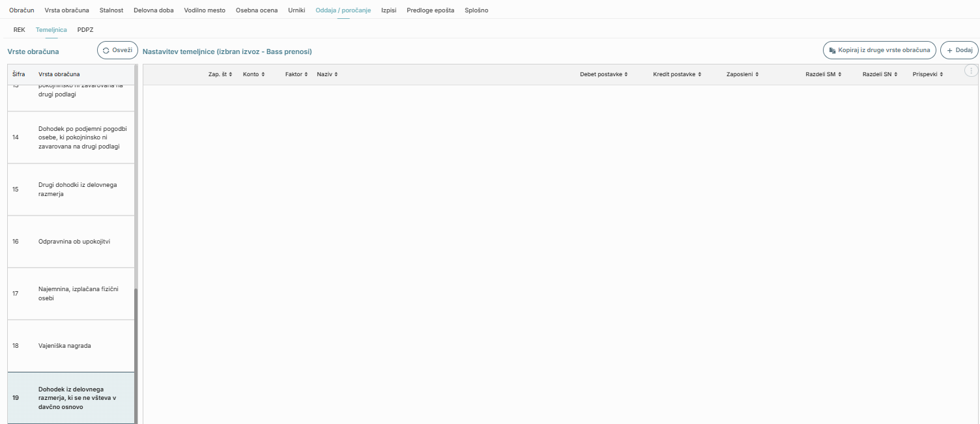The image size is (980, 424).
Task: Click the Osveži refresh button
Action: (x=117, y=50)
